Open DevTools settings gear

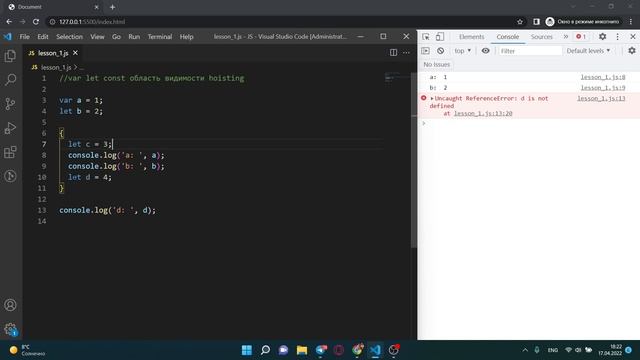602,37
